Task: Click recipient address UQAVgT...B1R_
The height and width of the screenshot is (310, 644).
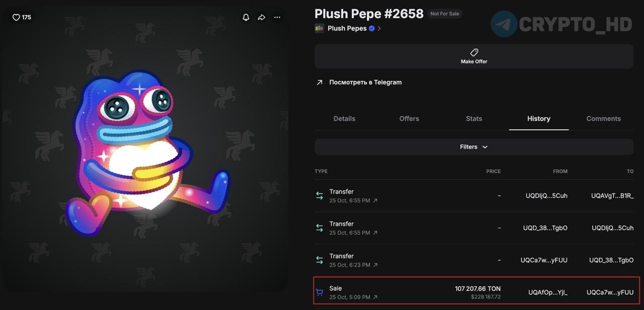Action: (612, 196)
